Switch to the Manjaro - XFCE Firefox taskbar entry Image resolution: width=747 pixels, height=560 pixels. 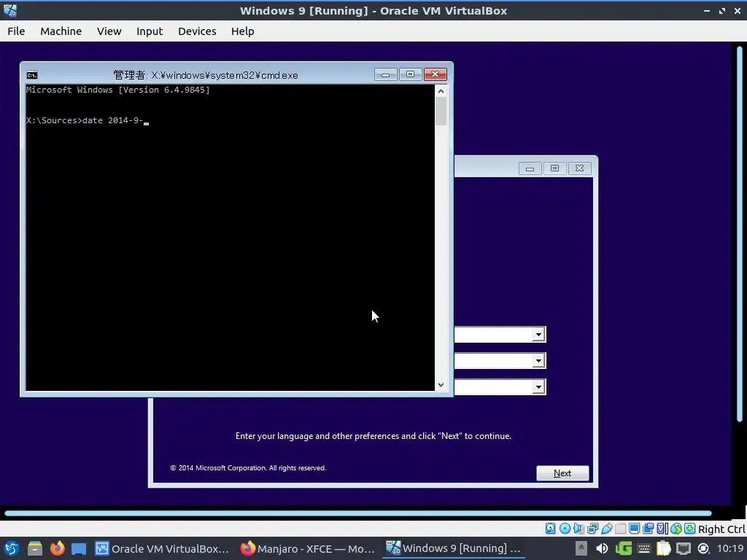coord(307,548)
